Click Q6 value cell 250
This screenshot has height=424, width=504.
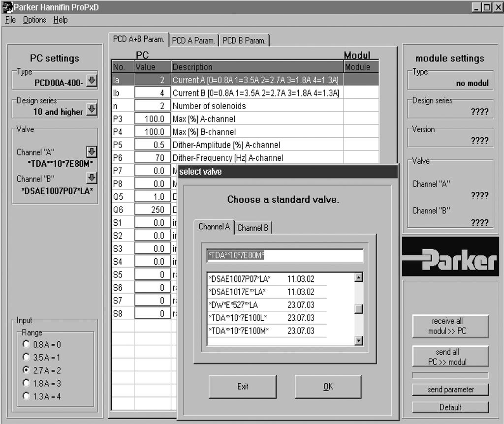(x=153, y=210)
